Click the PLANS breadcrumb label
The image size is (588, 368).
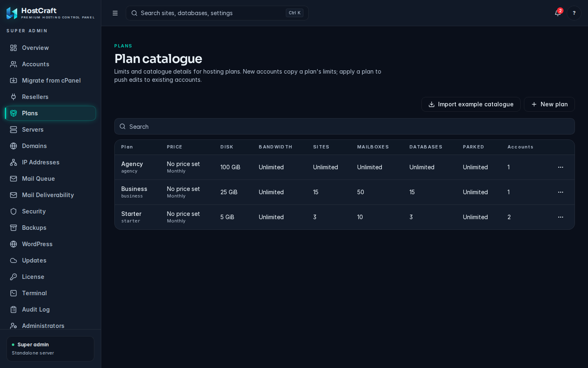coord(123,46)
